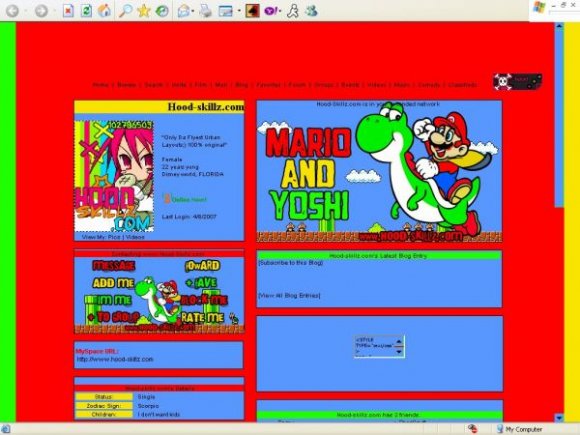This screenshot has height=435, width=580.
Task: Click the FORWARD contact button
Action: (202, 265)
